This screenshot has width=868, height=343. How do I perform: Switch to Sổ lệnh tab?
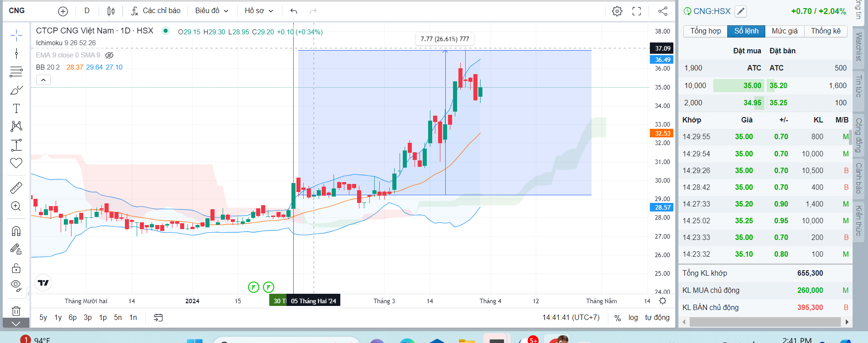coord(746,31)
